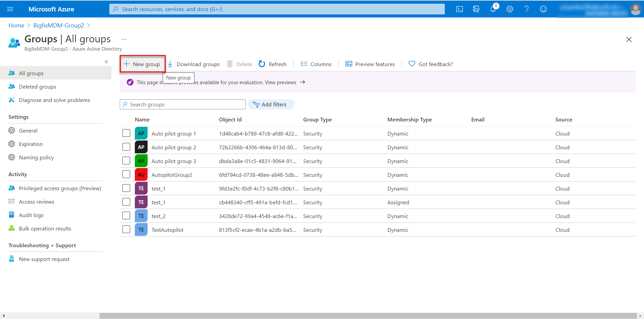Open Diagnose and solve problems
Image resolution: width=644 pixels, height=319 pixels.
tap(54, 100)
